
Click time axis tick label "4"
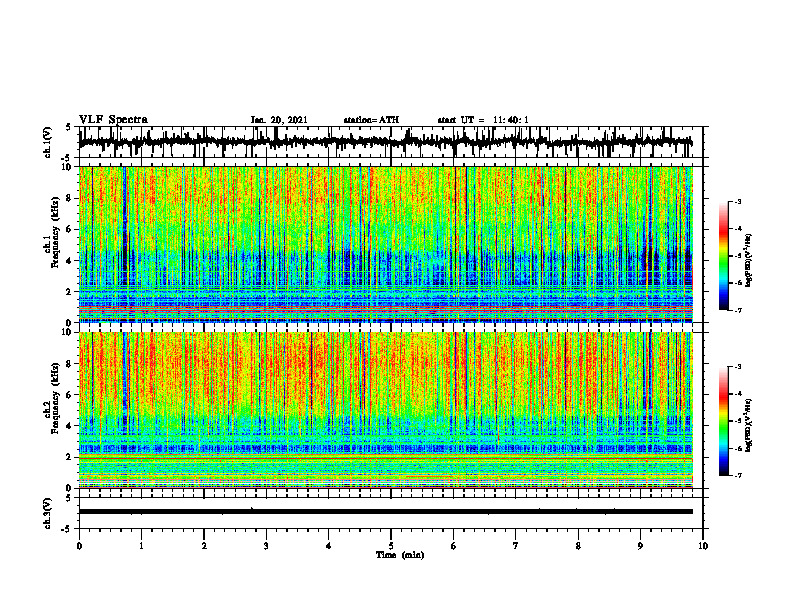click(x=329, y=546)
